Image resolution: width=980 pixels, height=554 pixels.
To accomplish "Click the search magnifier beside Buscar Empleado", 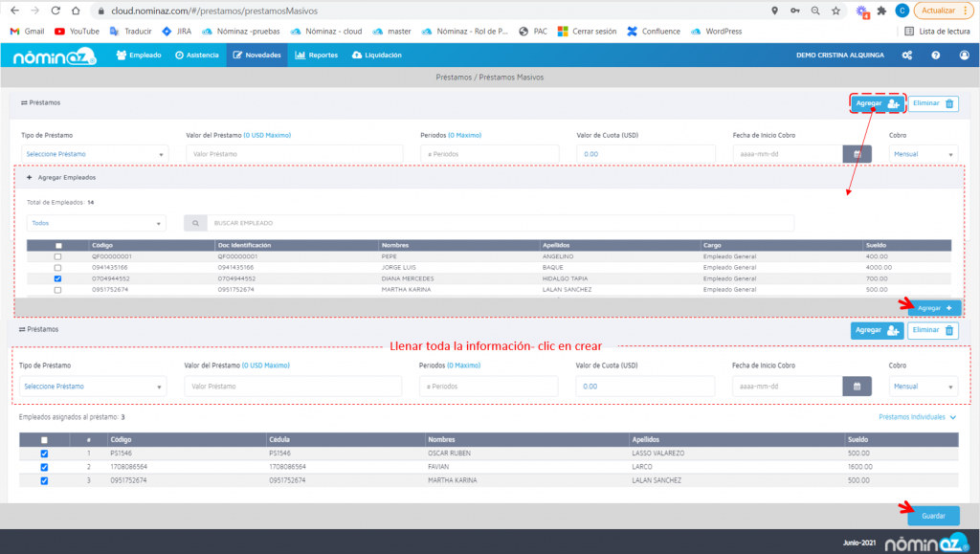I will click(195, 223).
